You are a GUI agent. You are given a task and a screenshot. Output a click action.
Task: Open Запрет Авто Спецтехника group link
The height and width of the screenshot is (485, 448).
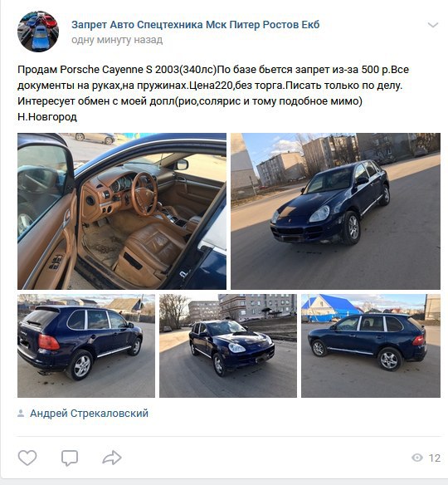(195, 24)
